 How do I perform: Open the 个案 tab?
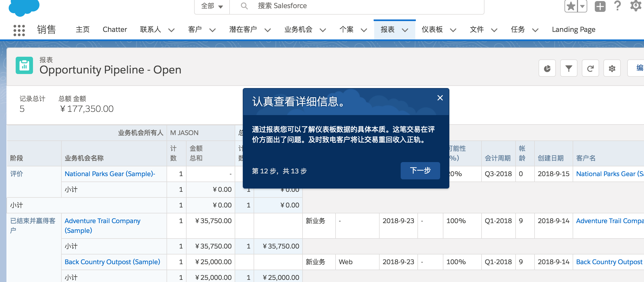tap(346, 29)
